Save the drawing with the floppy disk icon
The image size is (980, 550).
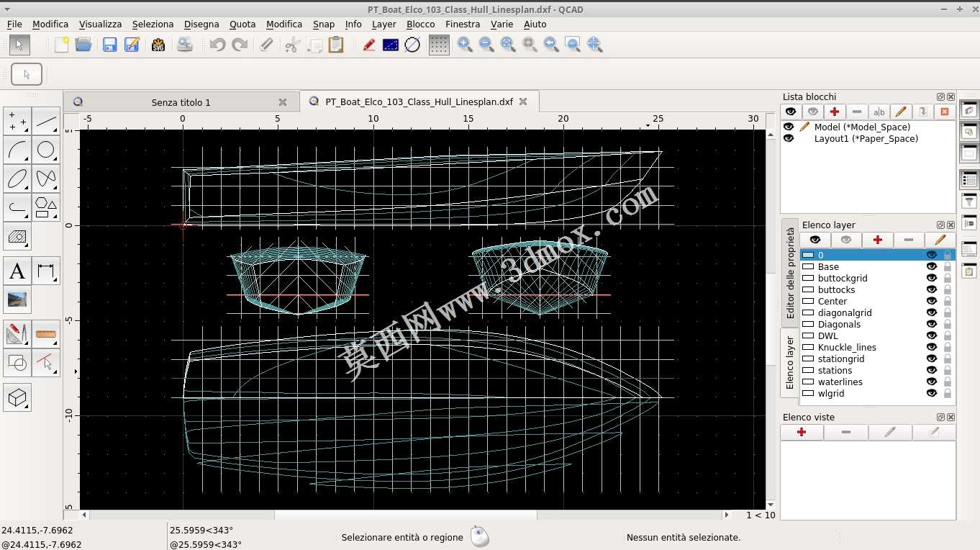click(109, 45)
